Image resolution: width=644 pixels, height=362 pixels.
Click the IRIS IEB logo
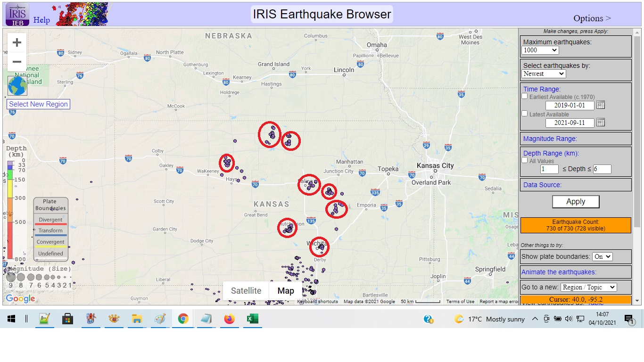click(17, 14)
